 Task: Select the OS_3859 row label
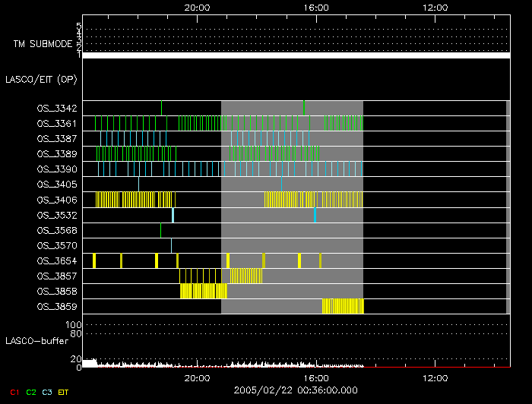[x=56, y=306]
